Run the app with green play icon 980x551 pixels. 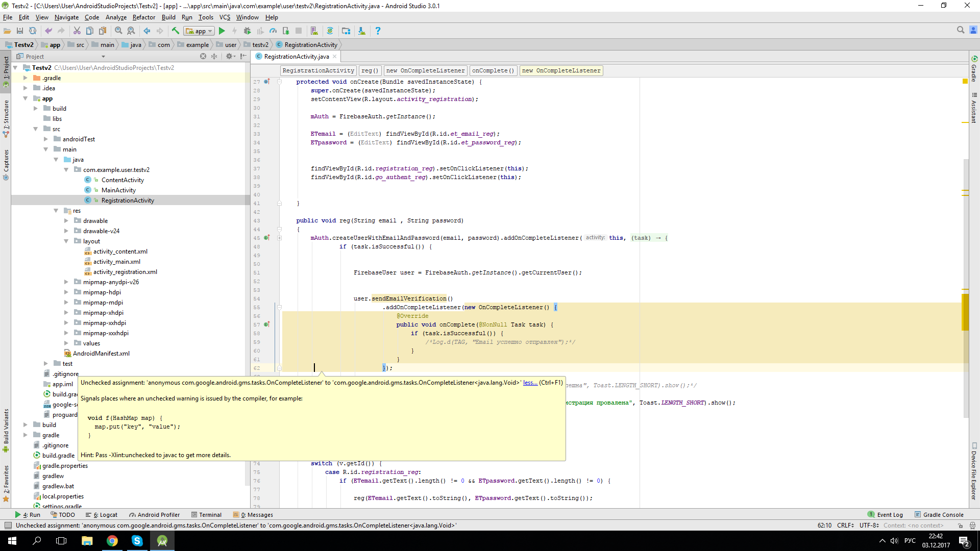pyautogui.click(x=222, y=31)
